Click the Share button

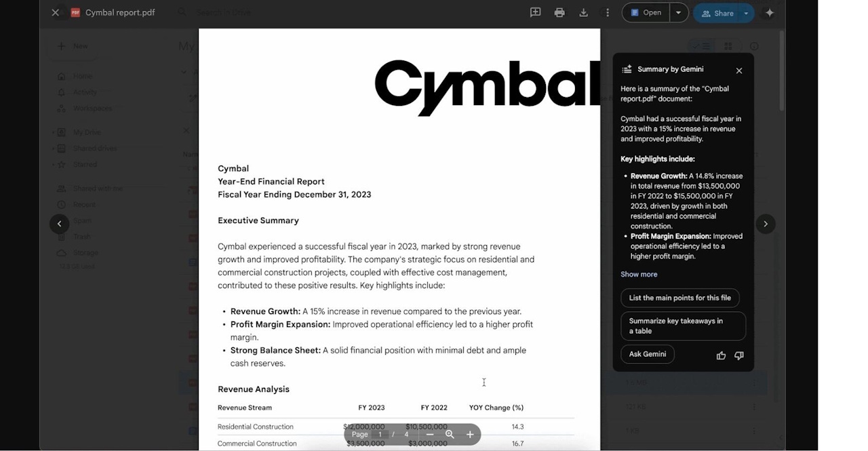pos(717,13)
